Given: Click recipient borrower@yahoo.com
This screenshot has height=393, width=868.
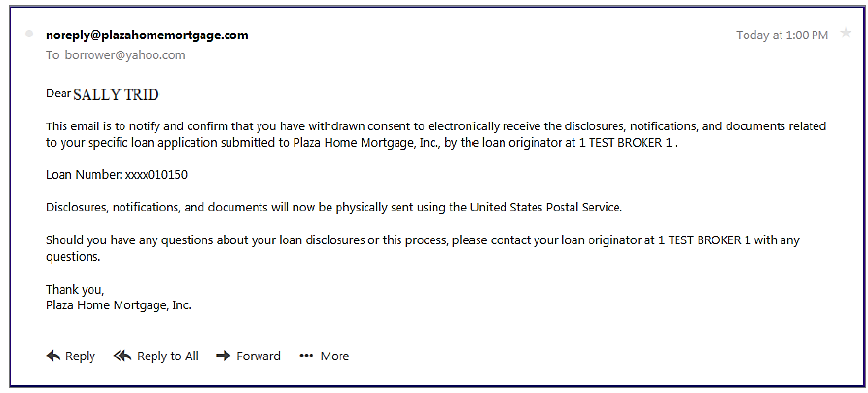Looking at the screenshot, I should (x=125, y=54).
